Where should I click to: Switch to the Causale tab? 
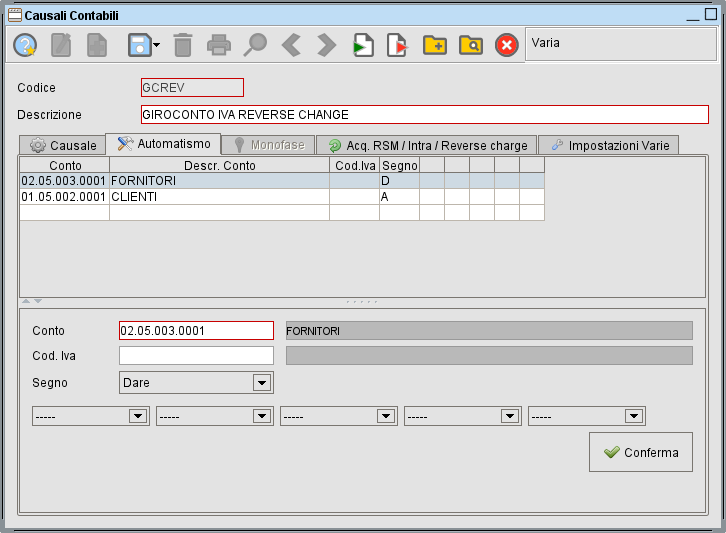[63, 145]
